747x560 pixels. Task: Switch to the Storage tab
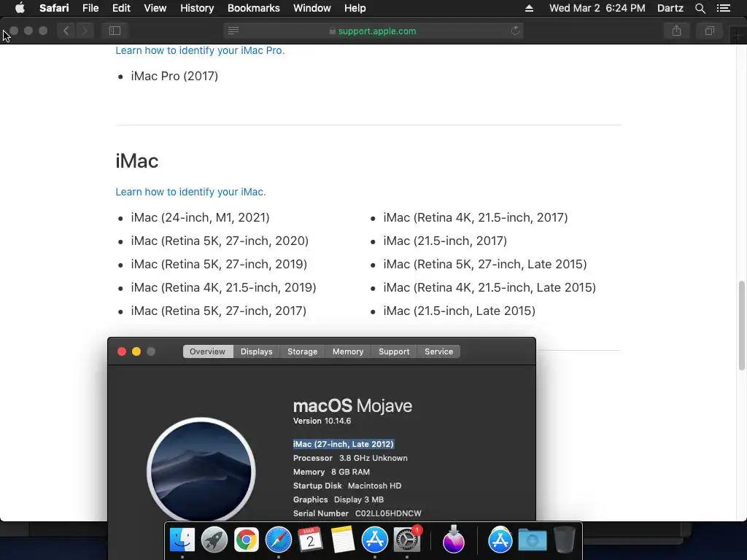302,351
